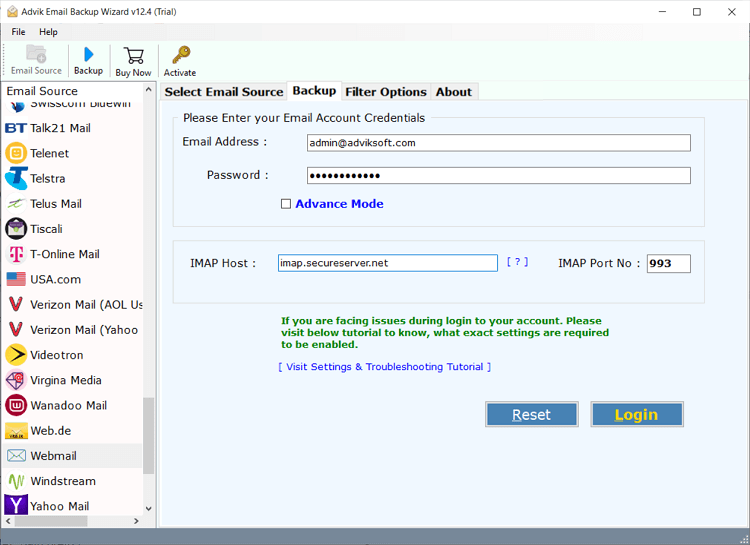Select the T-Online Mail icon
Screen dimensions: 750x545
coord(16,254)
